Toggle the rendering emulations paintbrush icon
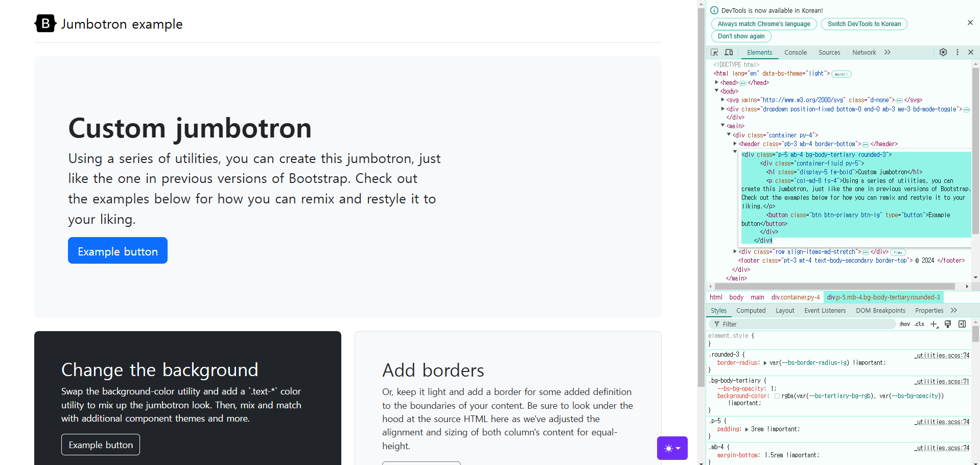This screenshot has height=465, width=980. pyautogui.click(x=948, y=324)
